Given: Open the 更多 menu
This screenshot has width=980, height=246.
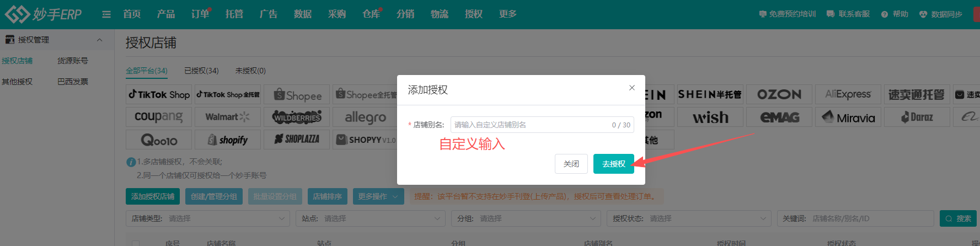Looking at the screenshot, I should click(508, 14).
